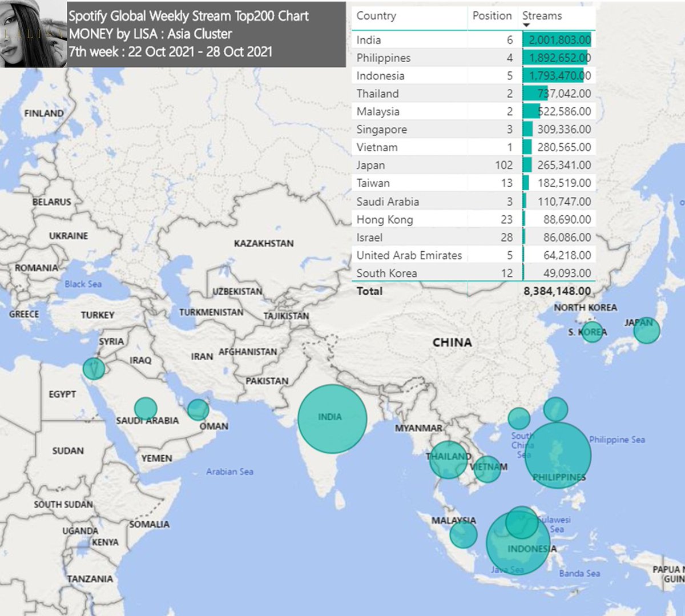The height and width of the screenshot is (616, 685).
Task: Click the CHINA label on the map
Action: click(452, 343)
